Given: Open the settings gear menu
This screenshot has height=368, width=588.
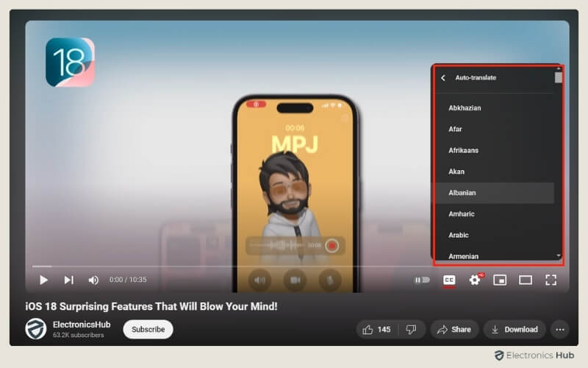Looking at the screenshot, I should coord(475,280).
